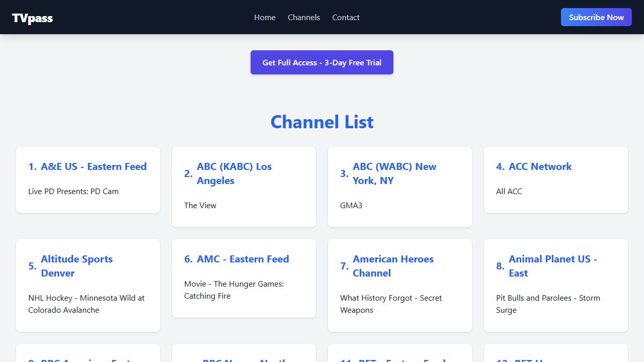Go to Home in navigation
644x362 pixels.
[x=265, y=17]
